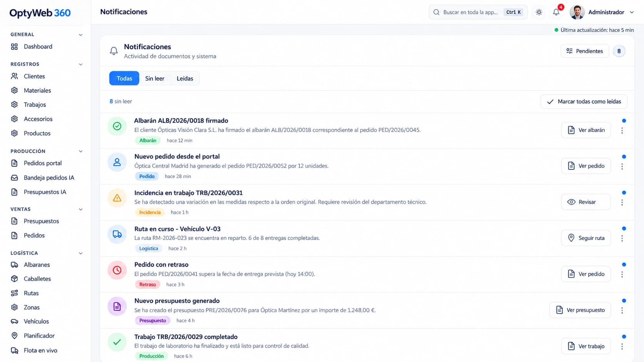Open more options for Albarán ALB/2026/0018 notification
Screen dimensions: 644x362
[x=622, y=131]
